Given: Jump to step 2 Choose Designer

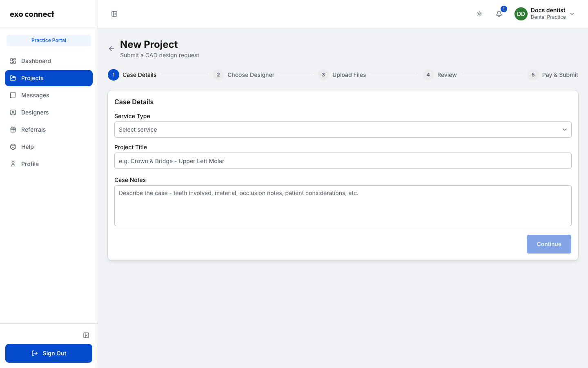Looking at the screenshot, I should (x=244, y=75).
